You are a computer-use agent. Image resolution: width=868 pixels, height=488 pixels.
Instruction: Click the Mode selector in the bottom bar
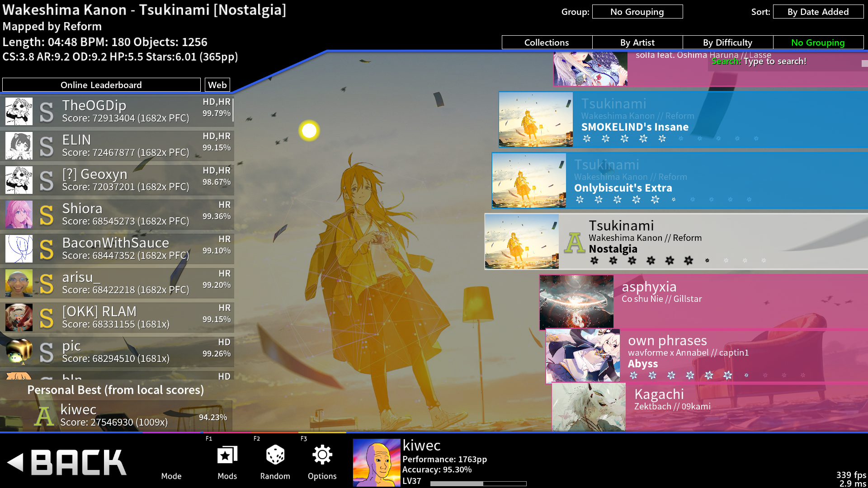point(171,476)
